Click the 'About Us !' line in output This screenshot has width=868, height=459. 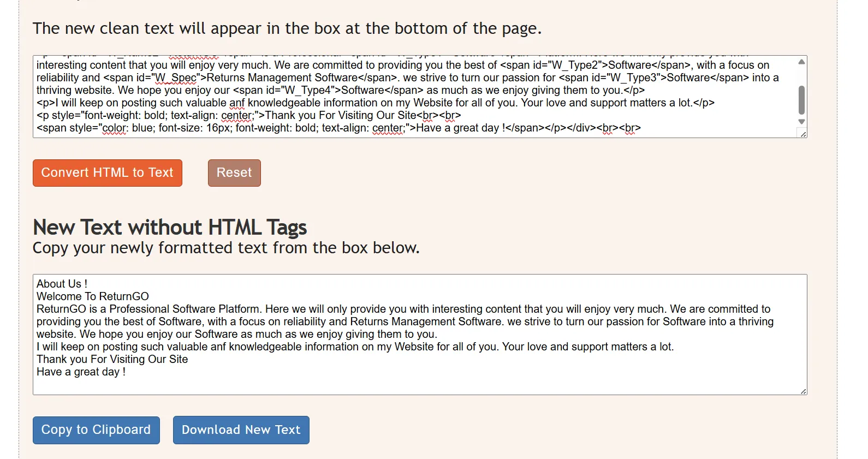62,284
